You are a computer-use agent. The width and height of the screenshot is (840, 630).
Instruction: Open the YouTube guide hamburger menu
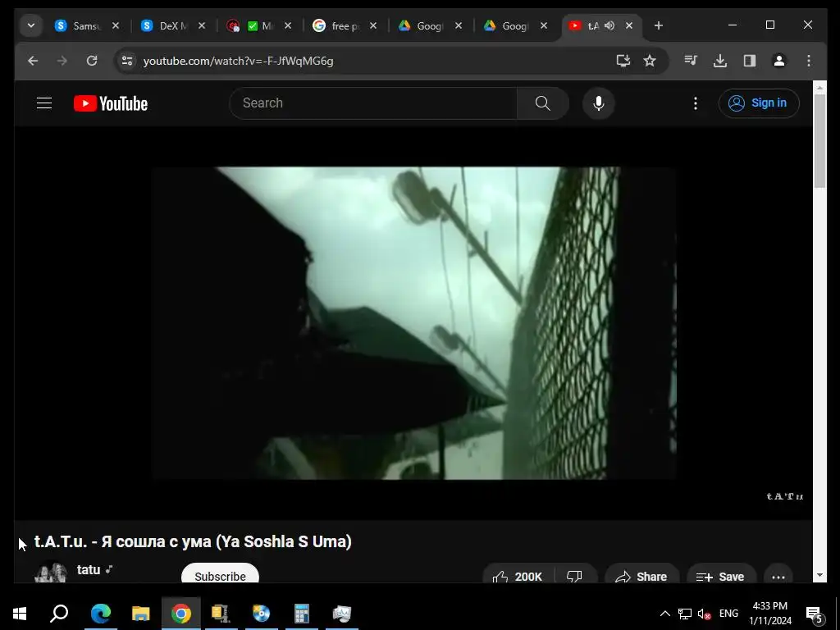point(44,103)
